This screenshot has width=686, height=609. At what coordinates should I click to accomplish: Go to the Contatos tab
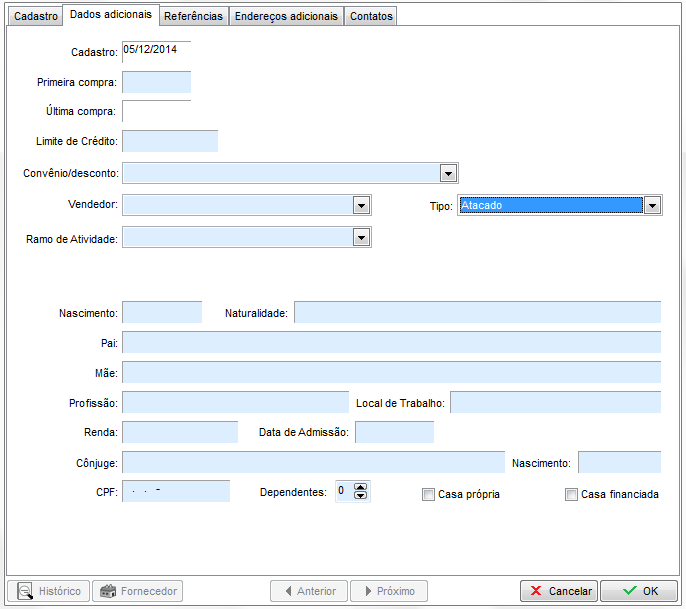(x=371, y=16)
